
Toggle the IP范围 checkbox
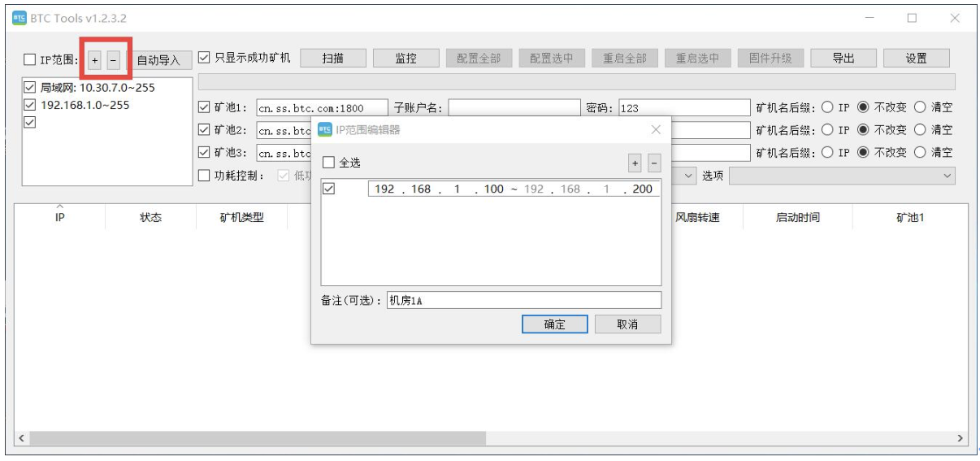click(x=29, y=59)
